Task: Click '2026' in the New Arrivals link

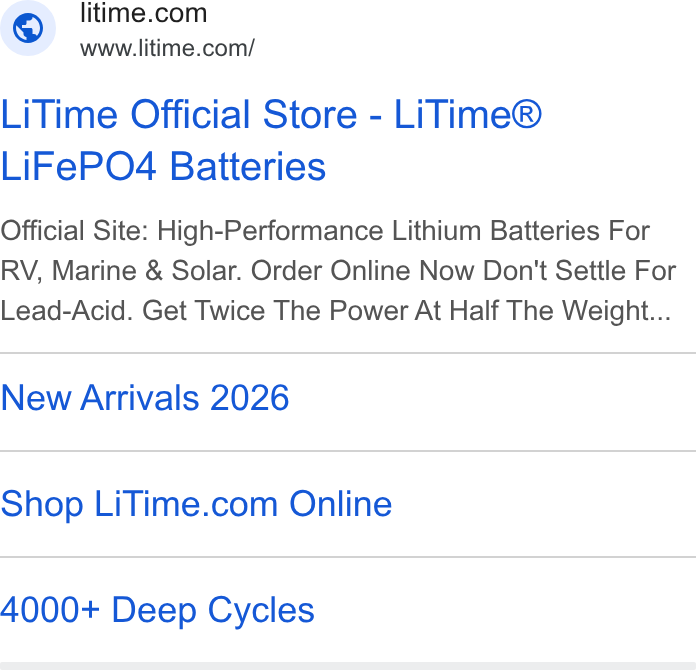Action: point(249,398)
